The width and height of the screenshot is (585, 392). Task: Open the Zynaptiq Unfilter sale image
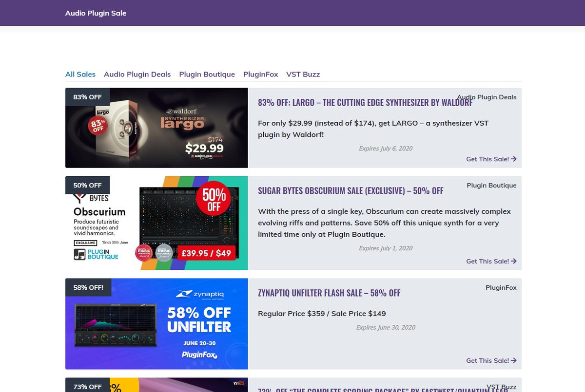[x=156, y=324]
